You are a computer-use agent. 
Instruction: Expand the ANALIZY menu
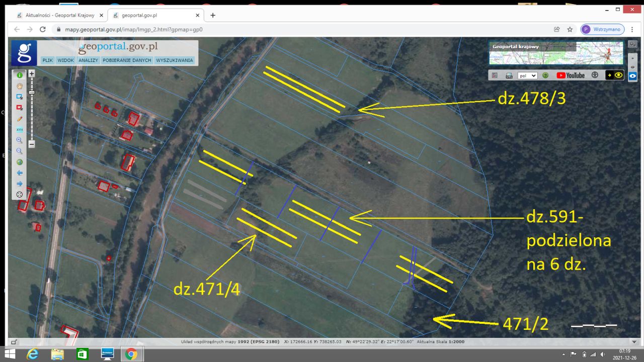[88, 60]
